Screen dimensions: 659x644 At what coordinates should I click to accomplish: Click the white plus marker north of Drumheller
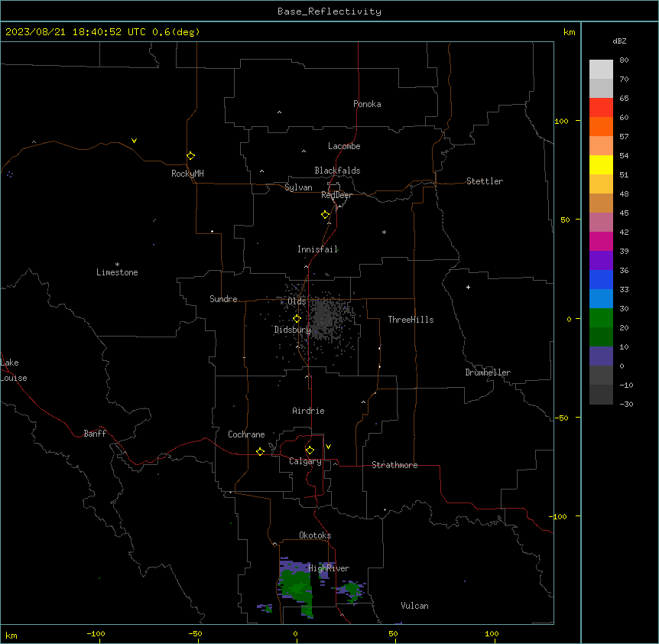[468, 287]
